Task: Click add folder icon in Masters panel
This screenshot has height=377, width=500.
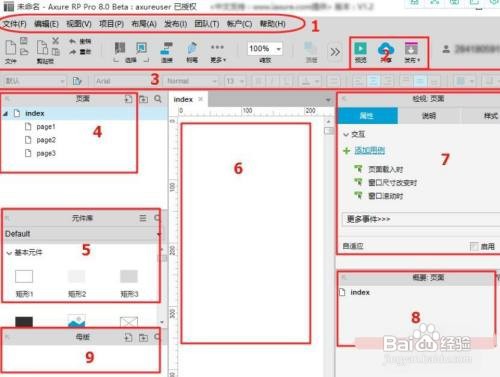Action: coord(144,338)
